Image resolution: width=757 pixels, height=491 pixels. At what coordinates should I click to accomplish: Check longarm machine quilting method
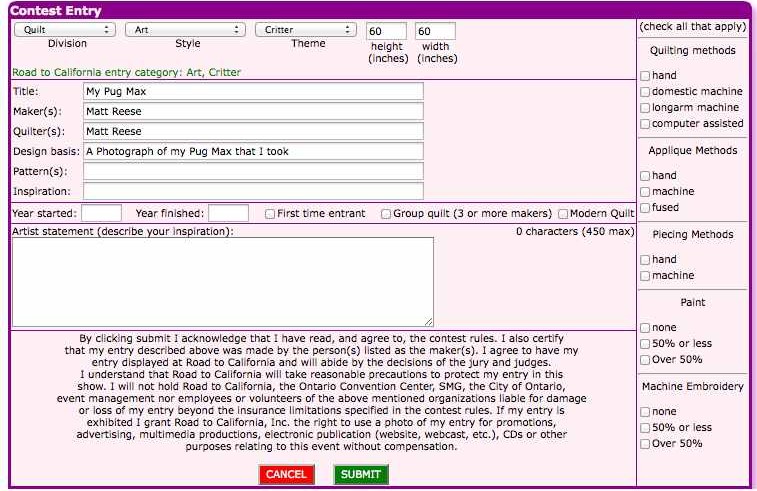point(645,108)
